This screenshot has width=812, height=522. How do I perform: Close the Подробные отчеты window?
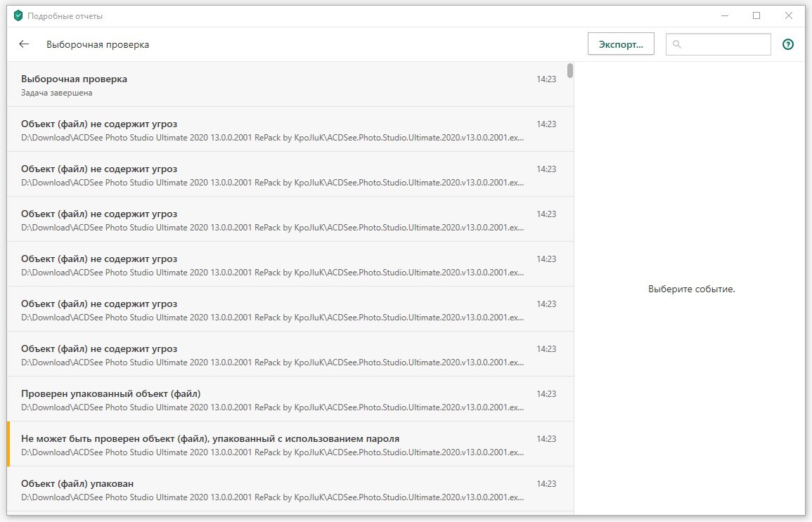click(789, 15)
